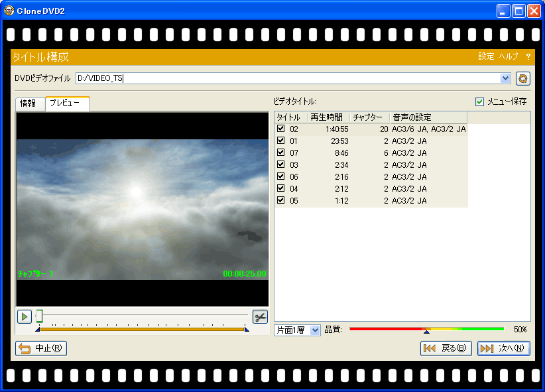This screenshot has height=392, width=545.
Task: Click the refresh DVD folder icon
Action: pyautogui.click(x=522, y=79)
